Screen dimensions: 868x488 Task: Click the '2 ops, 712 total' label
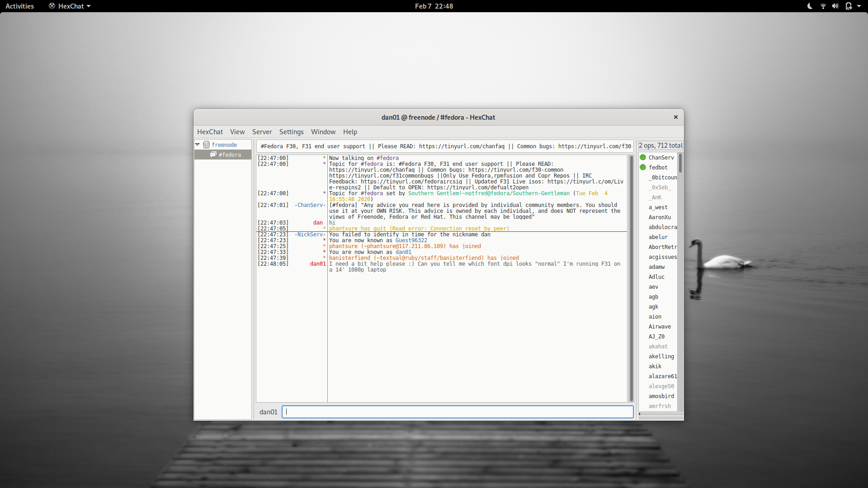click(x=660, y=145)
